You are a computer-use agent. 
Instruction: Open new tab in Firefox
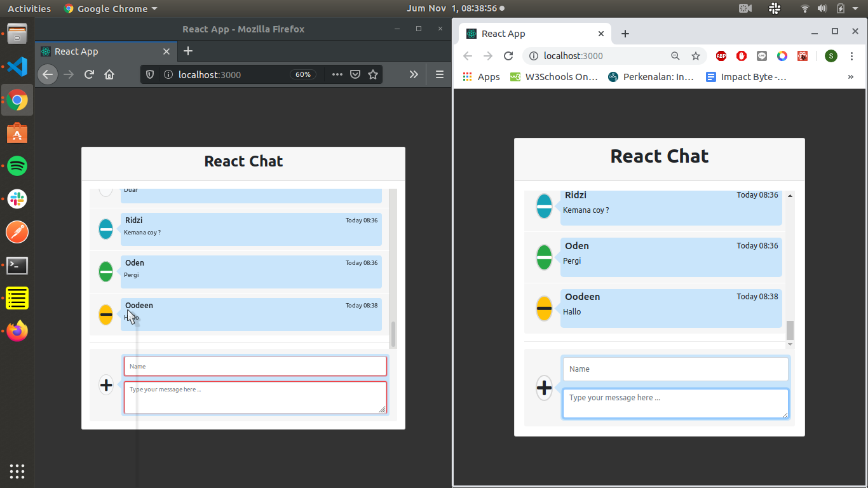188,51
